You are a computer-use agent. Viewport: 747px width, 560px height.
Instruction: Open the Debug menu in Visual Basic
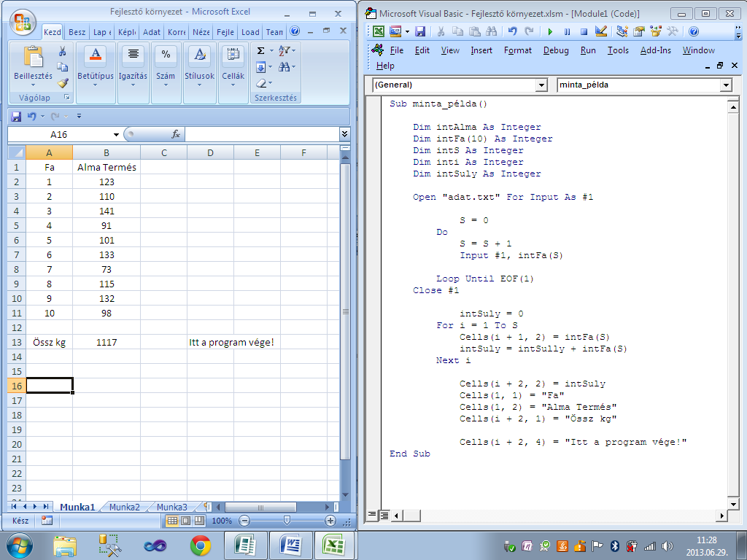click(556, 50)
